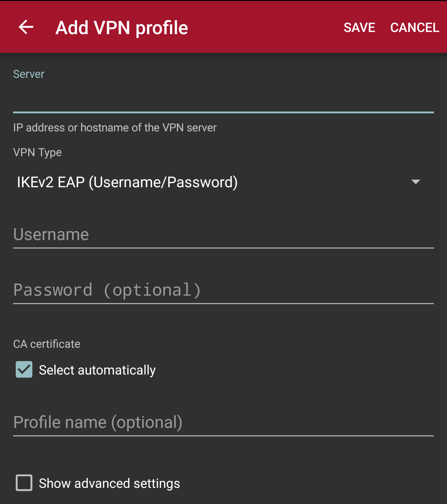The width and height of the screenshot is (447, 504).
Task: Tap the Password (optional) field
Action: pos(223,290)
